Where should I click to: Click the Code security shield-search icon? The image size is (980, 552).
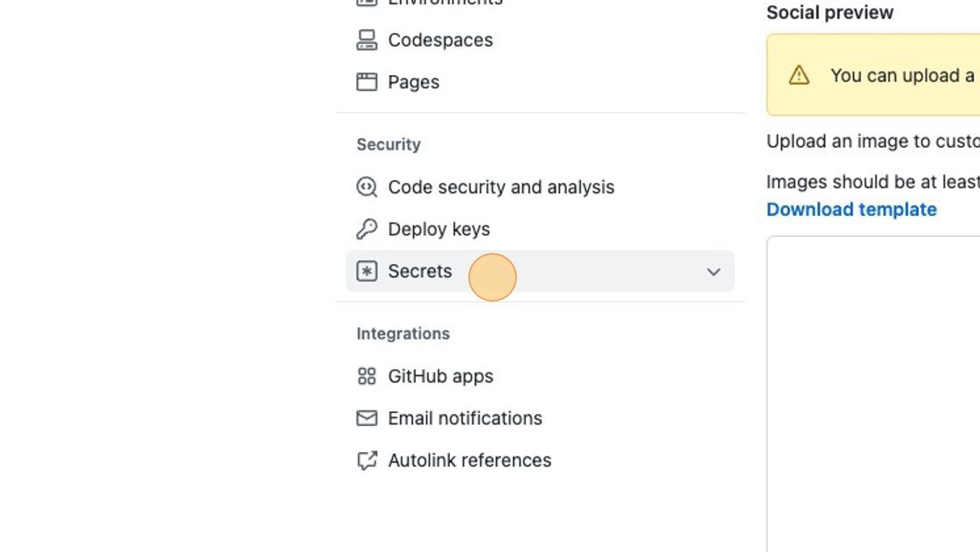(367, 187)
